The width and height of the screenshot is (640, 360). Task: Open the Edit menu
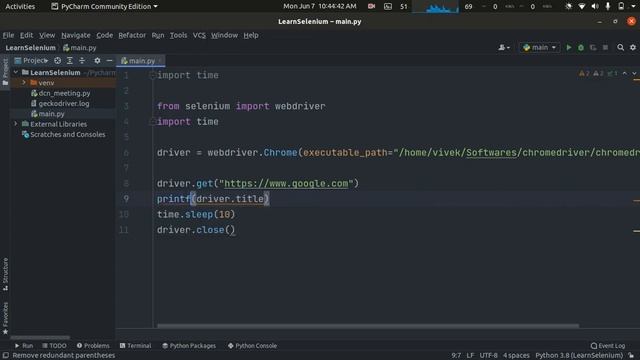pyautogui.click(x=27, y=35)
